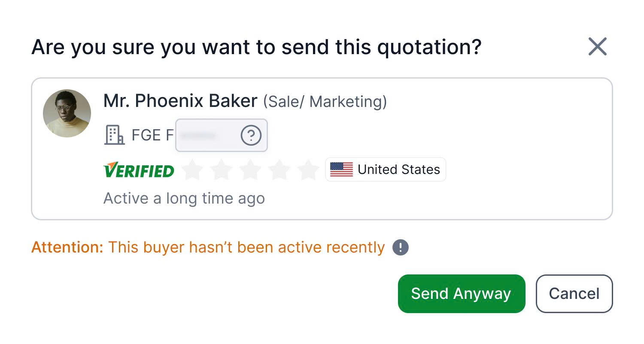
Task: Click the company building icon
Action: click(114, 135)
